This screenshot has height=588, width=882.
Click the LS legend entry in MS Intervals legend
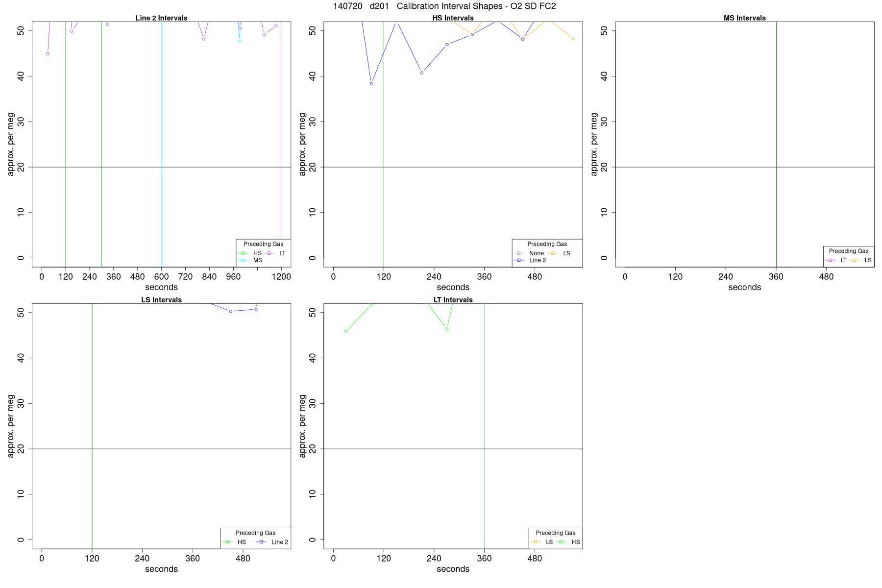point(860,260)
